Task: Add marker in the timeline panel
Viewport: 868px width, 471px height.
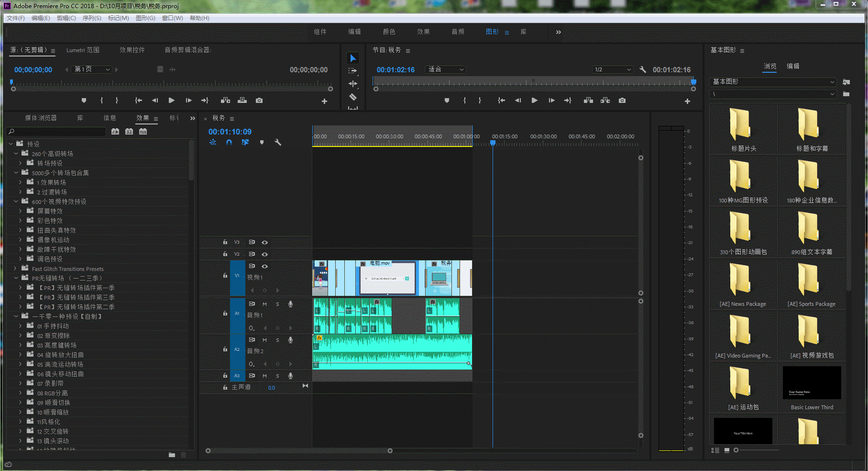Action: coord(262,142)
